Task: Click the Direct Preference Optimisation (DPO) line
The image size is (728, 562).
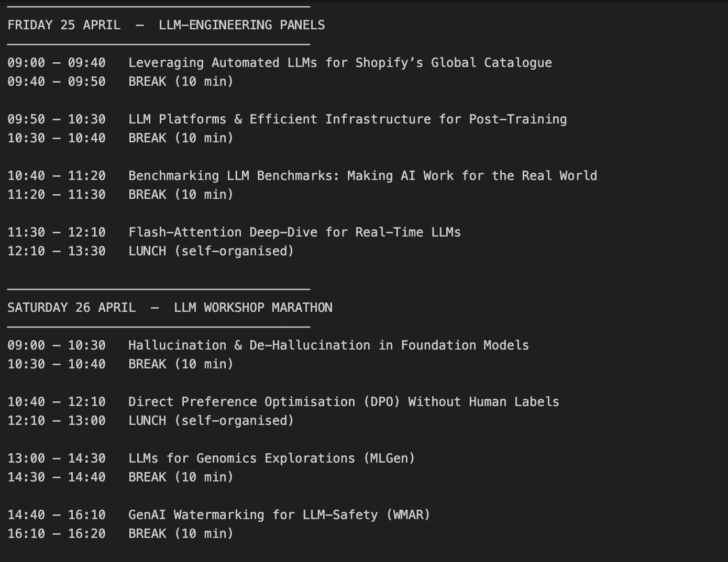Action: click(x=283, y=401)
